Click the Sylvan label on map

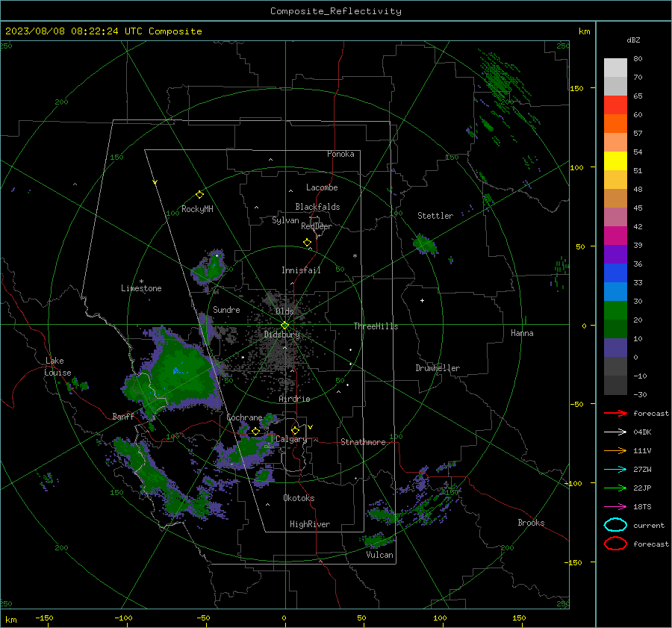click(x=285, y=220)
